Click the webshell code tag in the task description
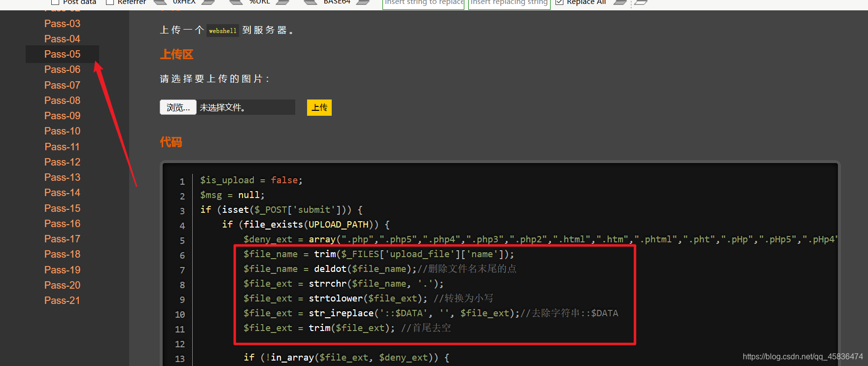Image resolution: width=868 pixels, height=366 pixels. (x=223, y=31)
